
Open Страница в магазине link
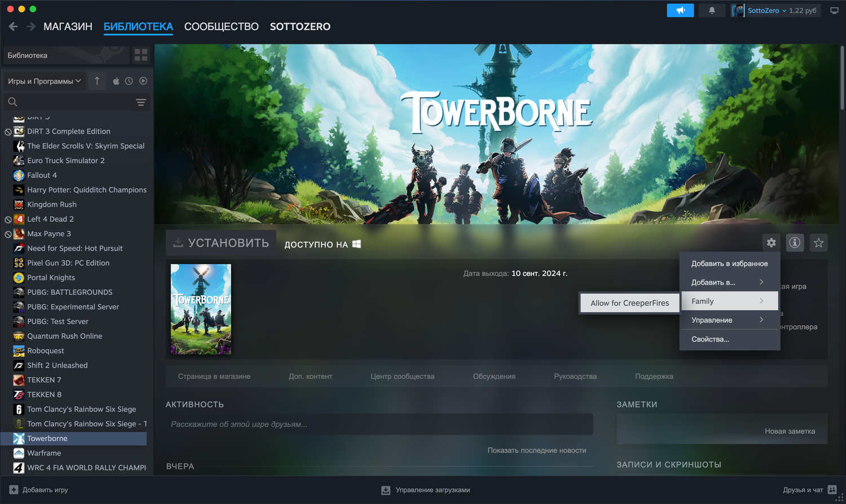click(214, 377)
